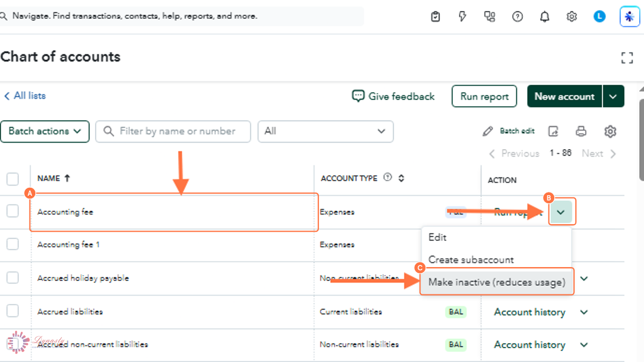The image size is (644, 362).
Task: Sort by Account type arrows icon
Action: [x=401, y=178]
